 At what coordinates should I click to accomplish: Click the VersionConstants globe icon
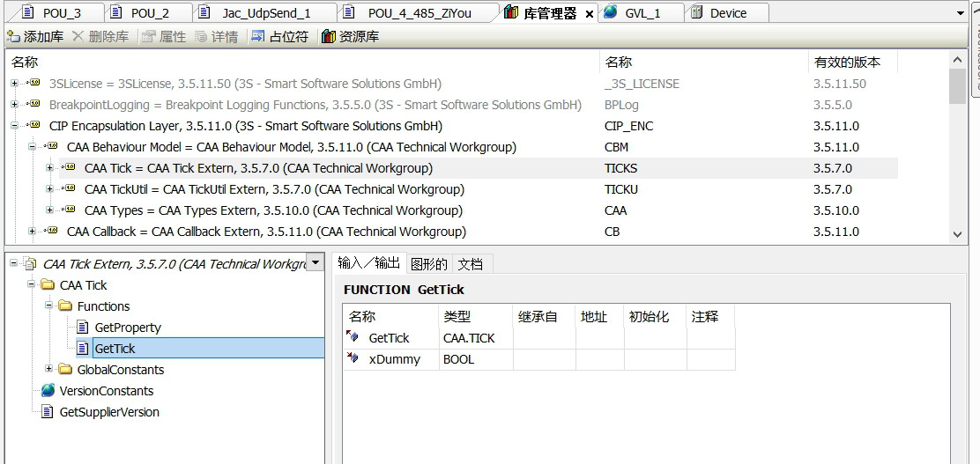(48, 390)
